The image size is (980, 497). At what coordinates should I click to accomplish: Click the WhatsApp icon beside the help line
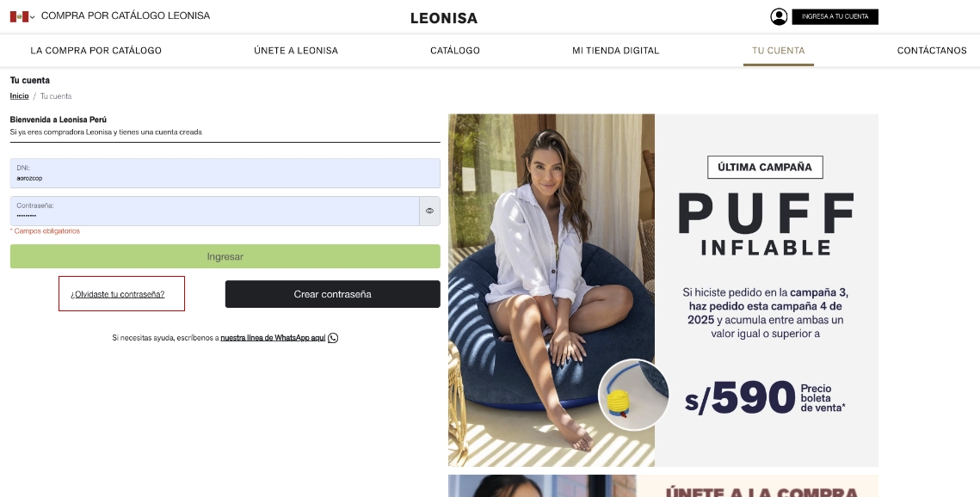click(333, 338)
